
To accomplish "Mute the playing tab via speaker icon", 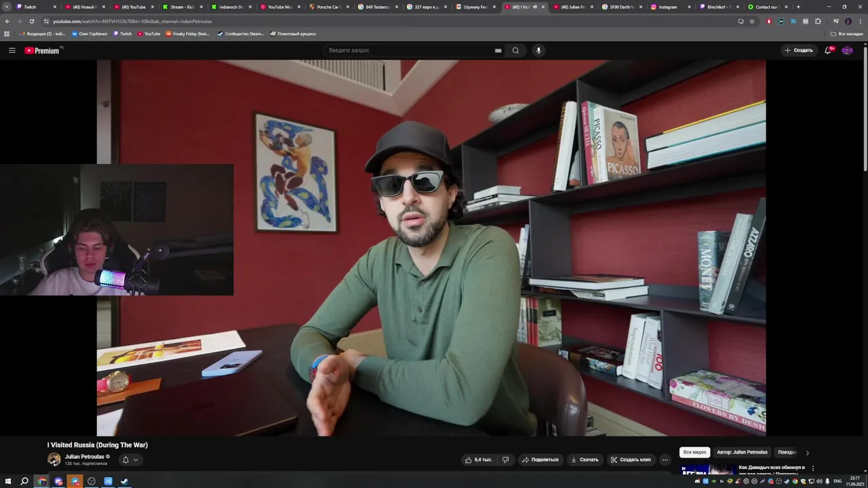I will (534, 7).
